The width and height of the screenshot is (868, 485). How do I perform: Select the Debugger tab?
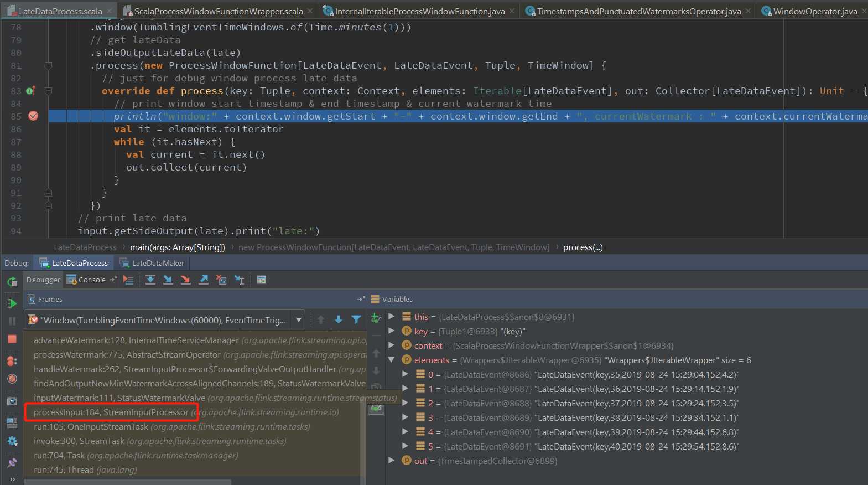(43, 280)
